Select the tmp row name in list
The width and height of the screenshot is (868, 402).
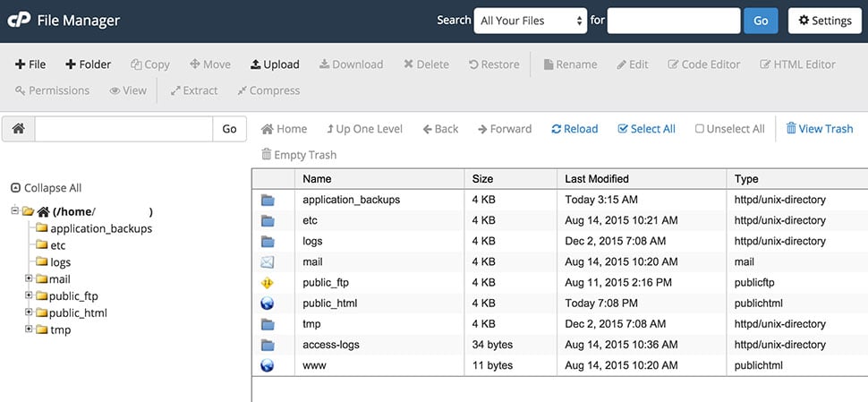[311, 324]
